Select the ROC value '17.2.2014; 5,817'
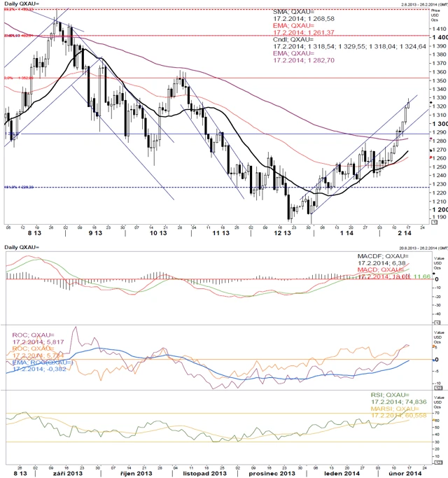 coord(38,342)
